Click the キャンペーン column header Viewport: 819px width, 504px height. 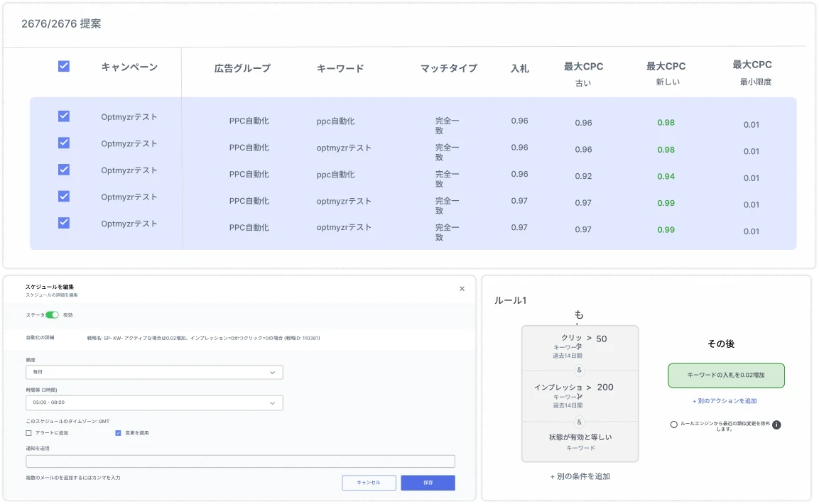[129, 67]
